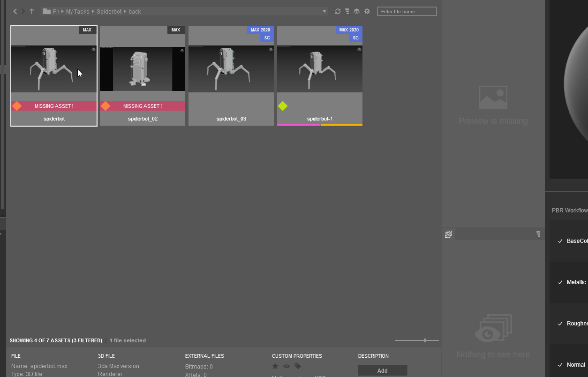The width and height of the screenshot is (588, 377).
Task: Click the '3ds Max version:' text
Action: [119, 366]
